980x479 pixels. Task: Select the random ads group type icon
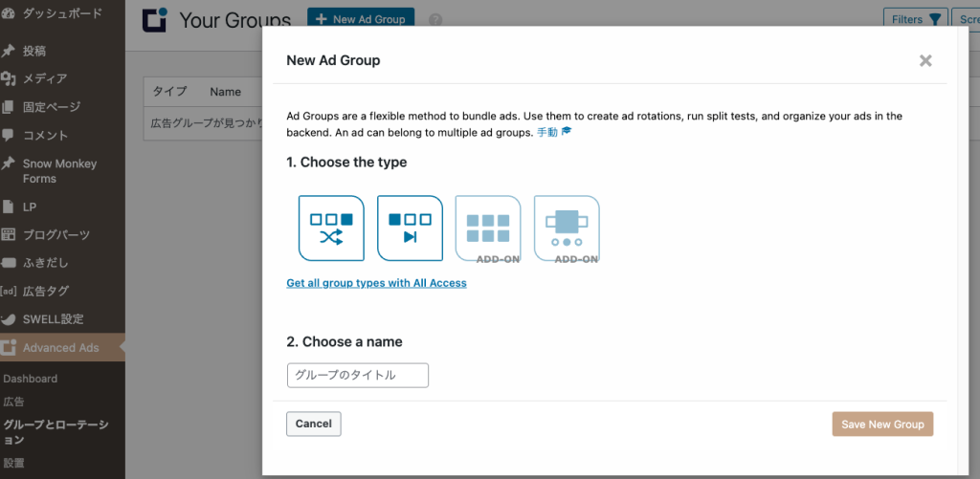[x=331, y=228]
